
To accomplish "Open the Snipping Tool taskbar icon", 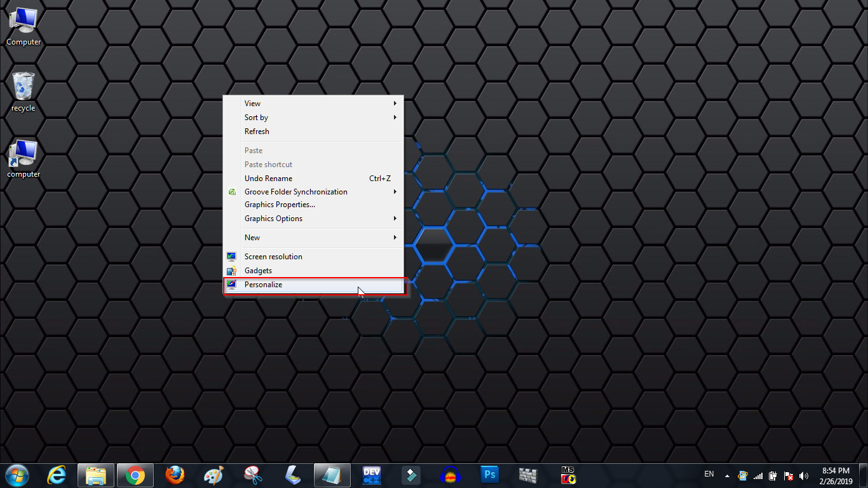I will pos(253,475).
